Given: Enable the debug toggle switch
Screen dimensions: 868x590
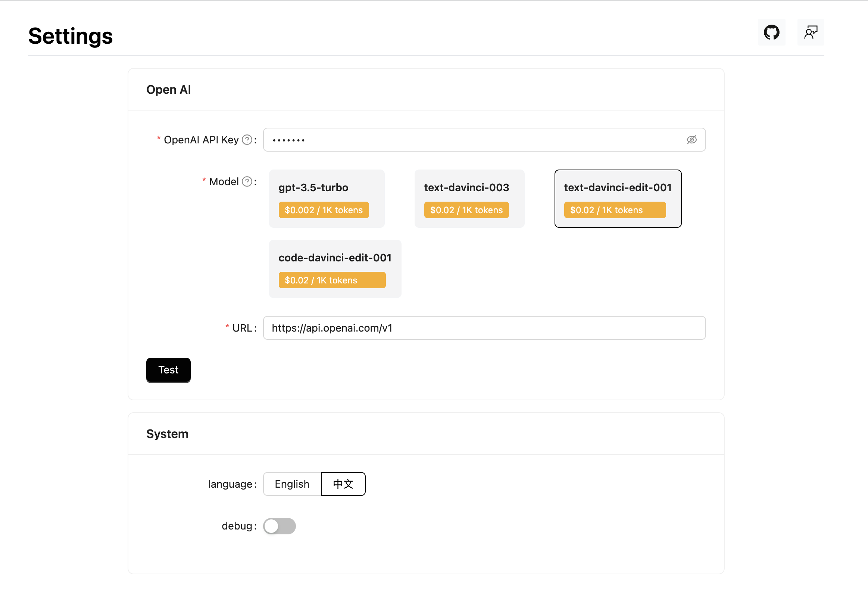Looking at the screenshot, I should (279, 526).
